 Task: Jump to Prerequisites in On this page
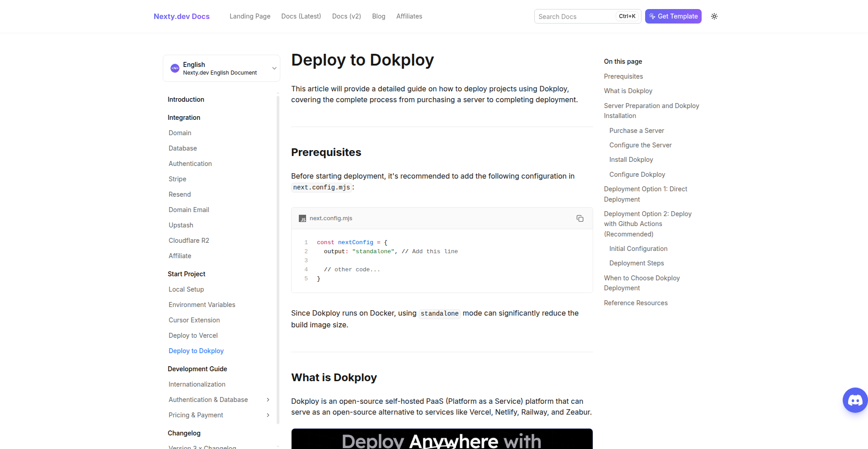623,76
